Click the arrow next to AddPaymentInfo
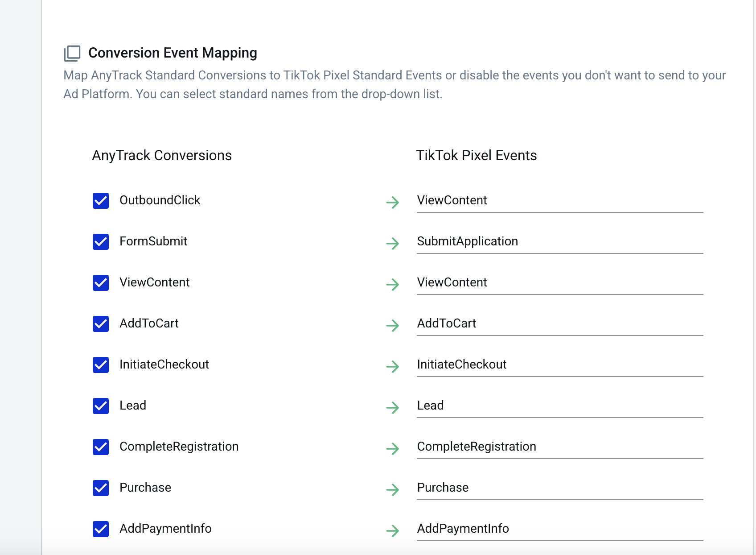Viewport: 756px width, 555px height. click(392, 531)
